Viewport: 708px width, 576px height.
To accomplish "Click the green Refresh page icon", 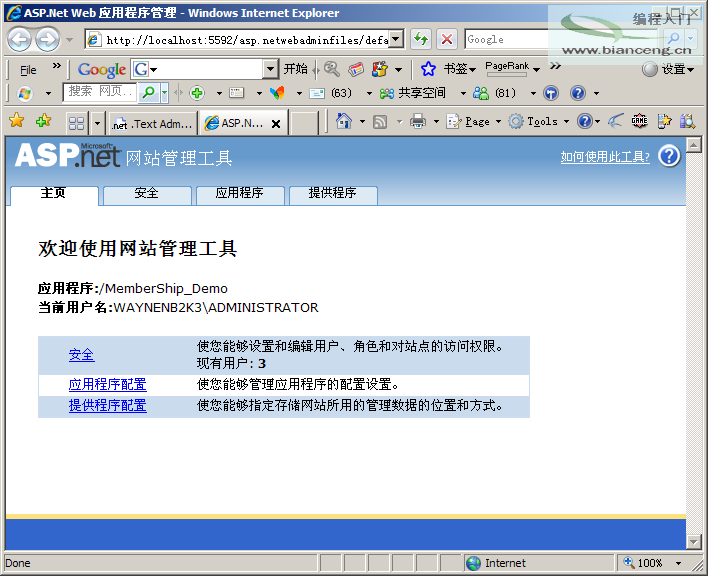I will (421, 39).
